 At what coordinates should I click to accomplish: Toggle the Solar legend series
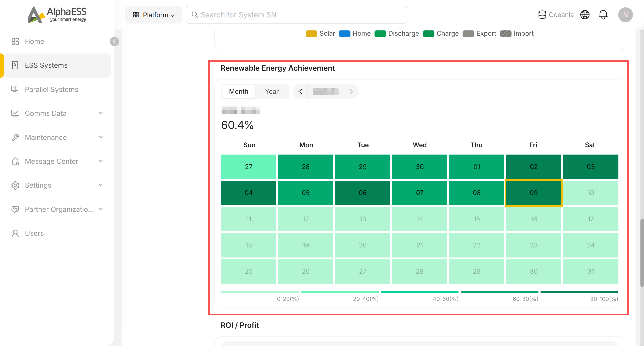click(x=320, y=34)
